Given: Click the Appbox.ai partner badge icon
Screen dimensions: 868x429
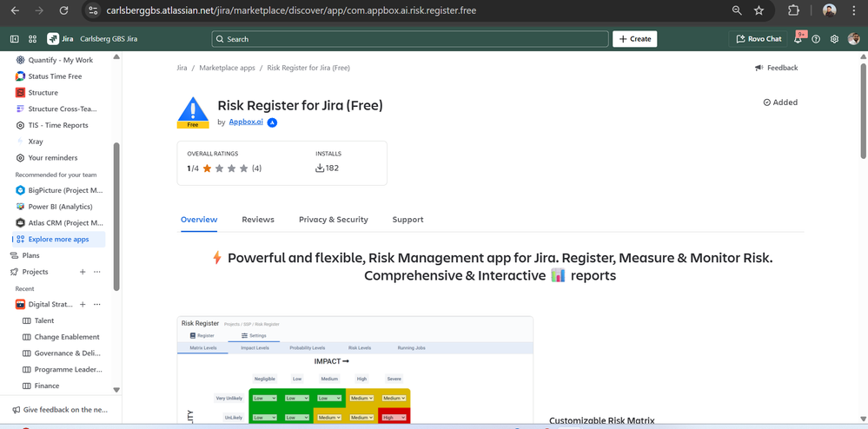Looking at the screenshot, I should point(272,123).
